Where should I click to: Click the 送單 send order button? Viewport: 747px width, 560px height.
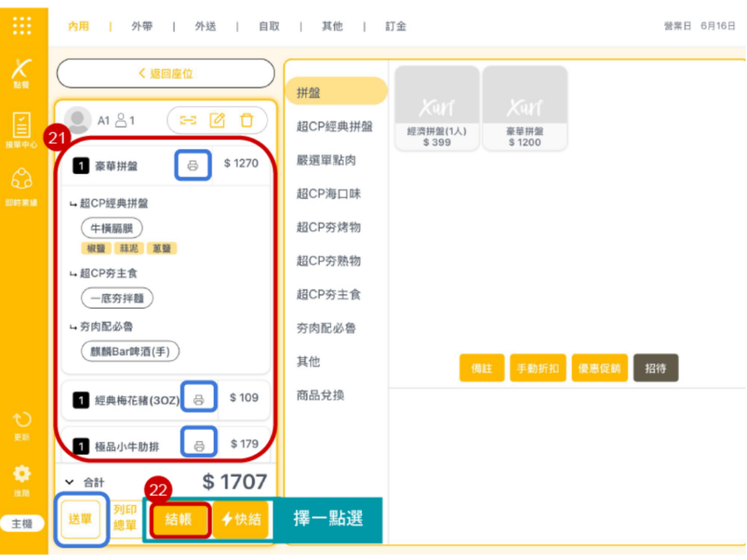pyautogui.click(x=80, y=519)
